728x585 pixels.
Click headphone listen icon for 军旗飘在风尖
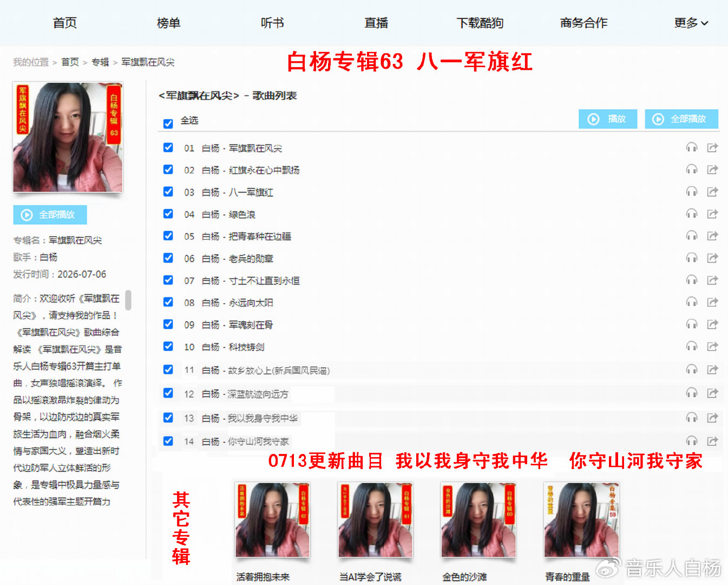coord(692,147)
